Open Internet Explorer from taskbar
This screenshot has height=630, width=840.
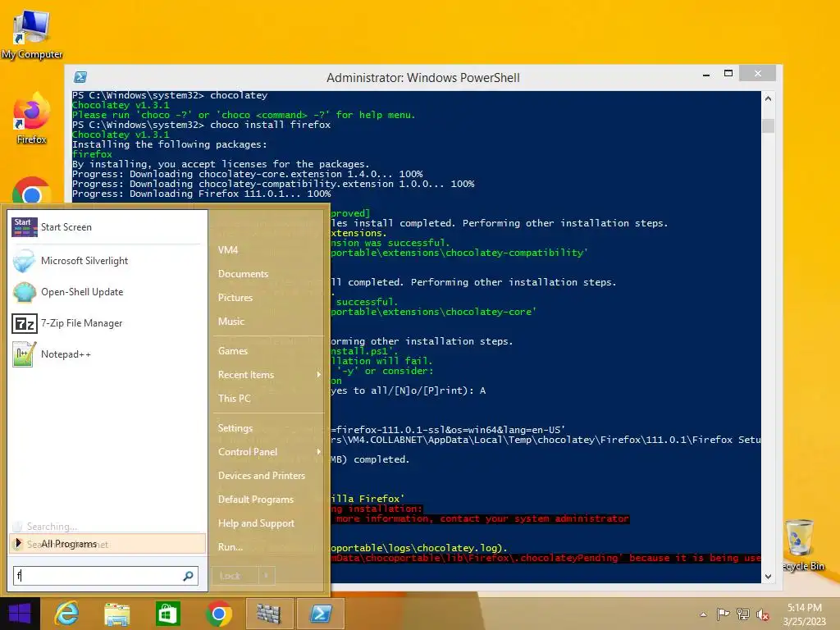(67, 614)
